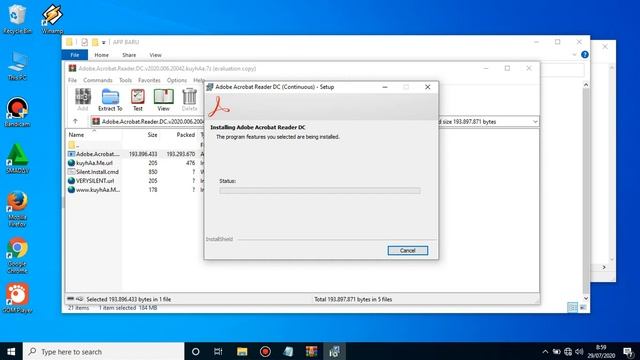Open the Winamp desktop shortcut
640x360 pixels.
(52, 19)
